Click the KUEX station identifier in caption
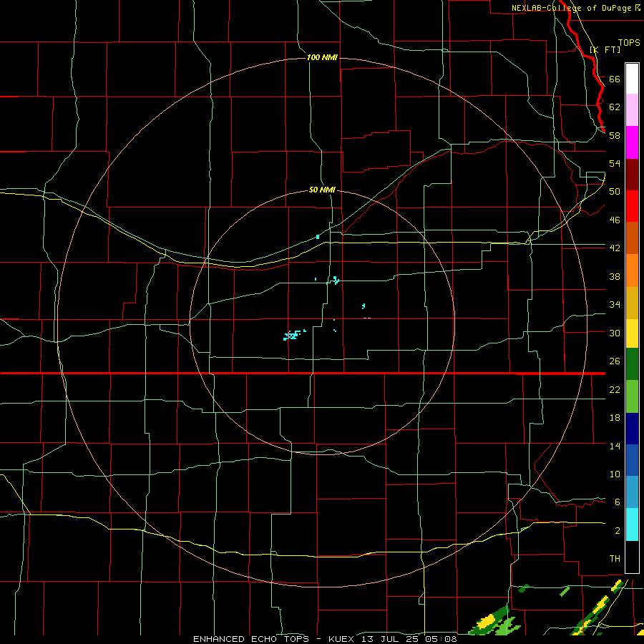This screenshot has height=644, width=644. pos(341,639)
